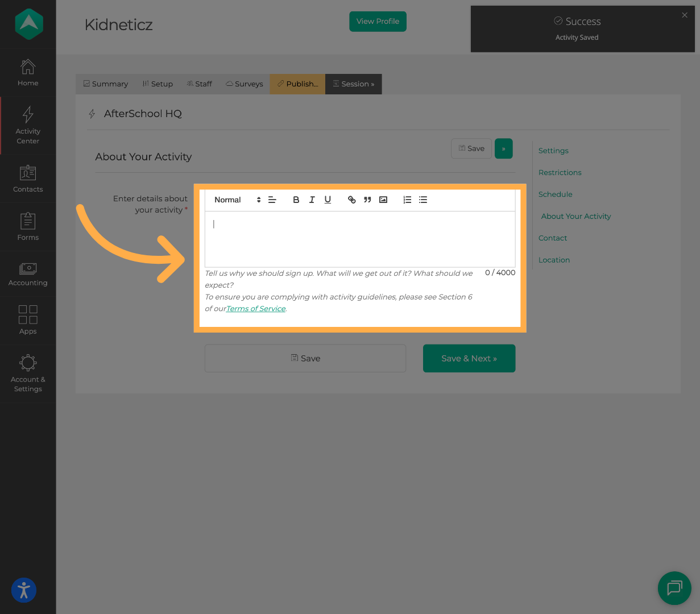Viewport: 700px width, 614px height.
Task: Expand the next-section arrow beside Save
Action: [503, 148]
